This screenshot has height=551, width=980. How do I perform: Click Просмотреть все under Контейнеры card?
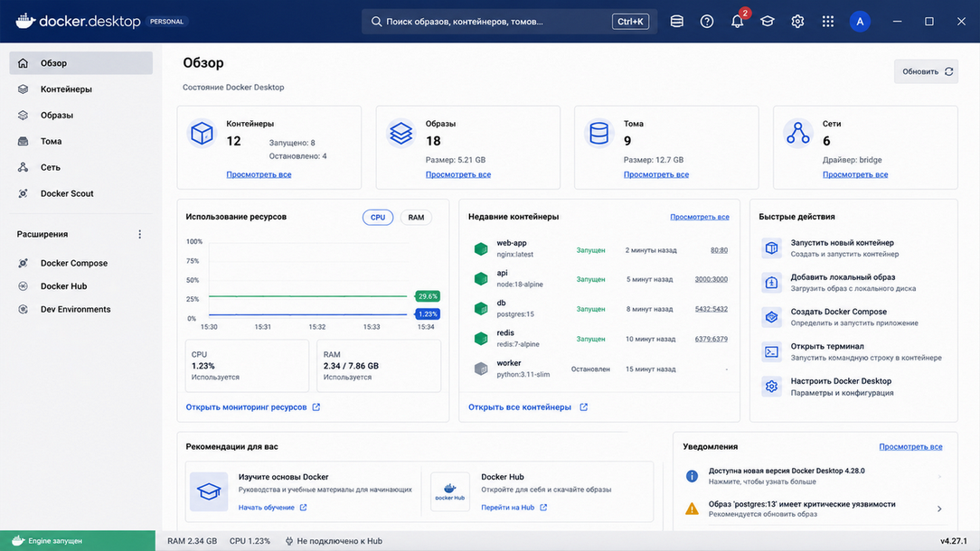(259, 175)
